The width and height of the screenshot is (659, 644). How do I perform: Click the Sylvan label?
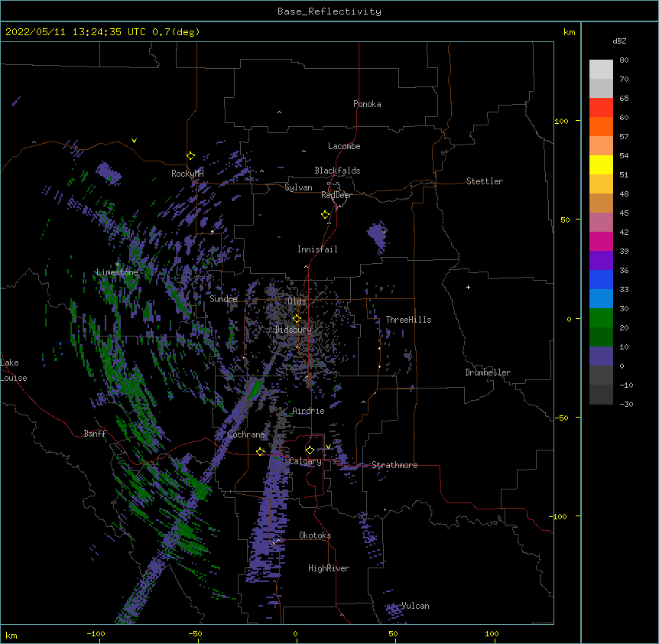click(x=298, y=187)
